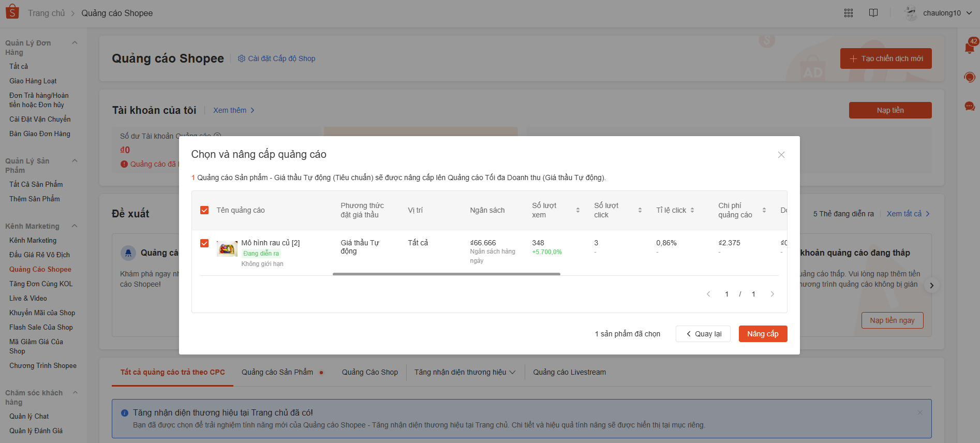Click the chaulong10 profile avatar
Image resolution: width=980 pixels, height=443 pixels.
coord(911,13)
